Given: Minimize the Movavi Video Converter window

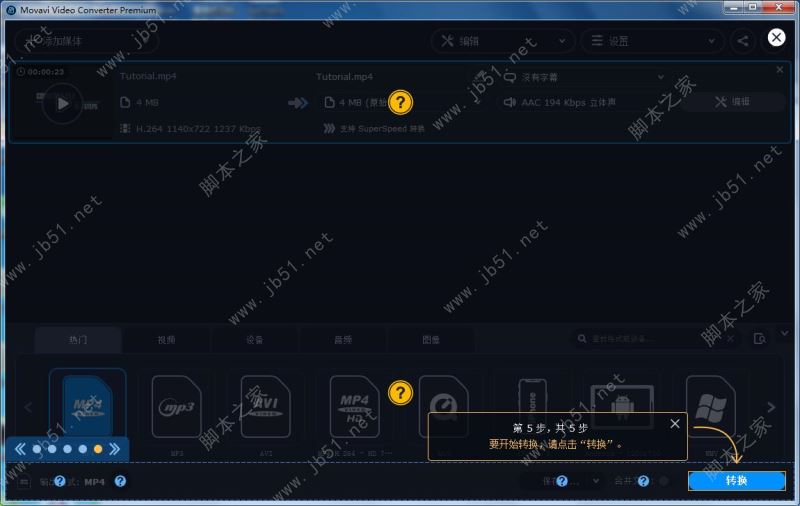Looking at the screenshot, I should tap(734, 7).
